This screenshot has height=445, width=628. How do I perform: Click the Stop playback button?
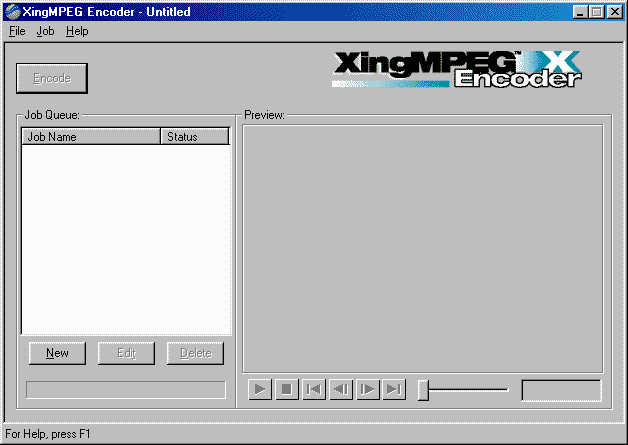286,390
